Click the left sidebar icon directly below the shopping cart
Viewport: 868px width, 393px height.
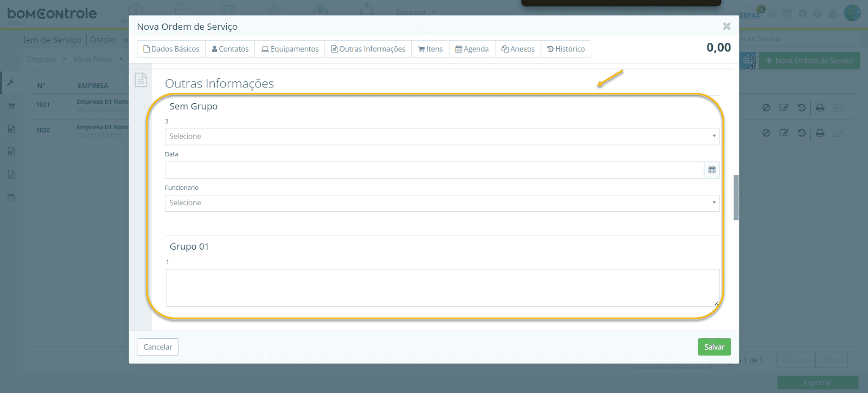click(x=11, y=129)
